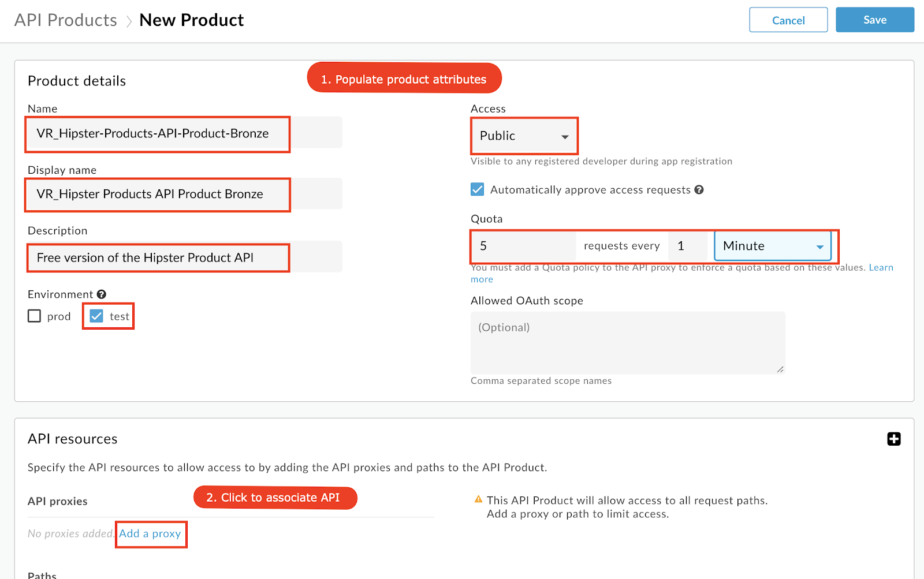Click the breadcrumb chevron after API Products
Image resolution: width=924 pixels, height=579 pixels.
pos(129,21)
